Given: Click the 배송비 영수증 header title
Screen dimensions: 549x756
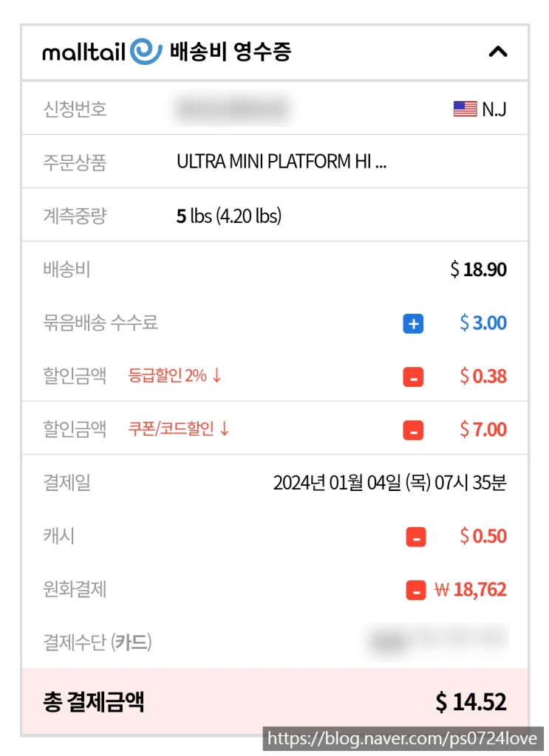Looking at the screenshot, I should [230, 52].
